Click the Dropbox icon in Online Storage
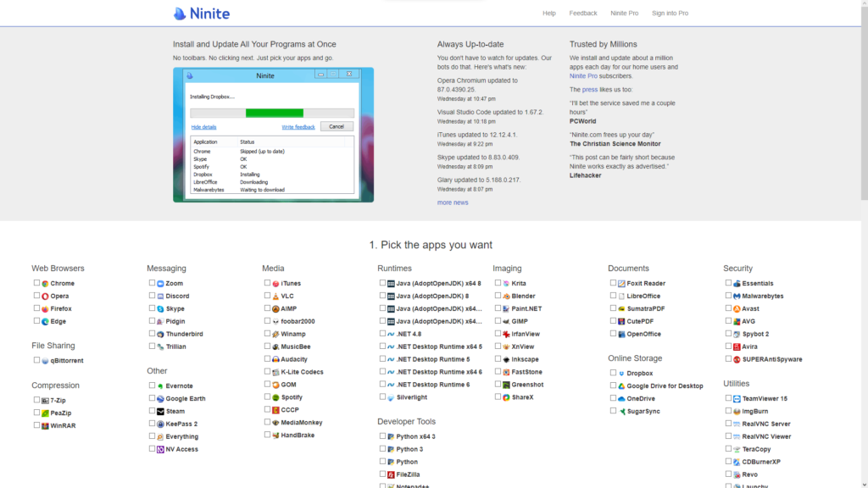Viewport: 868px width, 488px height. [621, 374]
